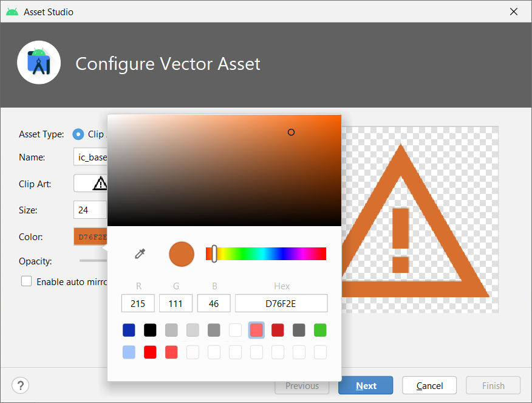Close the Asset Studio dialog
This screenshot has height=403, width=532.
coord(514,12)
